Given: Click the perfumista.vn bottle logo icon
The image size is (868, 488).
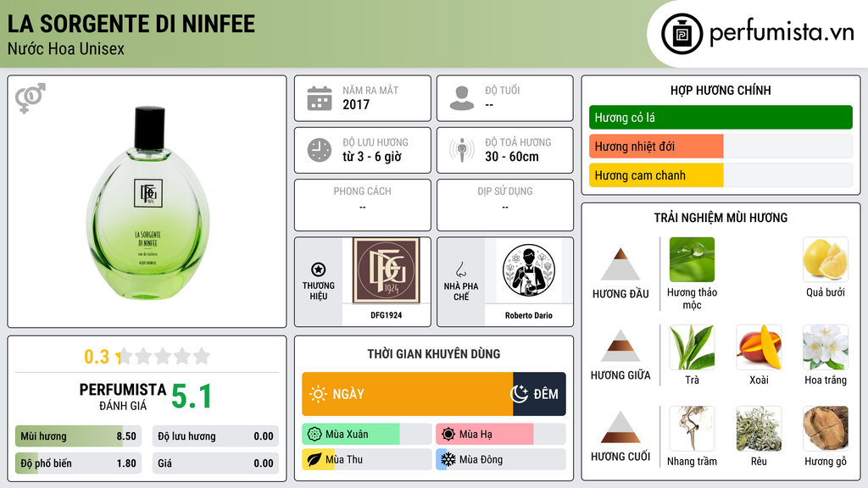Looking at the screenshot, I should click(682, 34).
